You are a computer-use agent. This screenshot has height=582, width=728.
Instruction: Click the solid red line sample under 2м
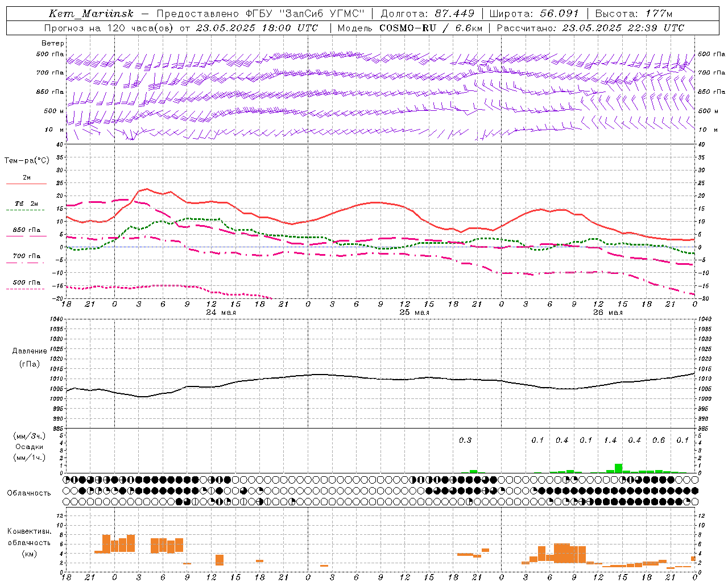26,184
